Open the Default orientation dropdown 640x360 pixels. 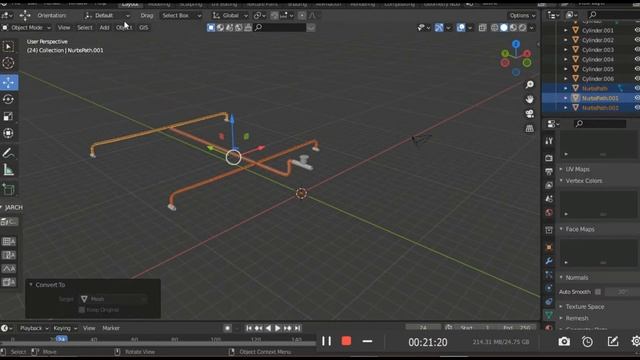[107, 16]
